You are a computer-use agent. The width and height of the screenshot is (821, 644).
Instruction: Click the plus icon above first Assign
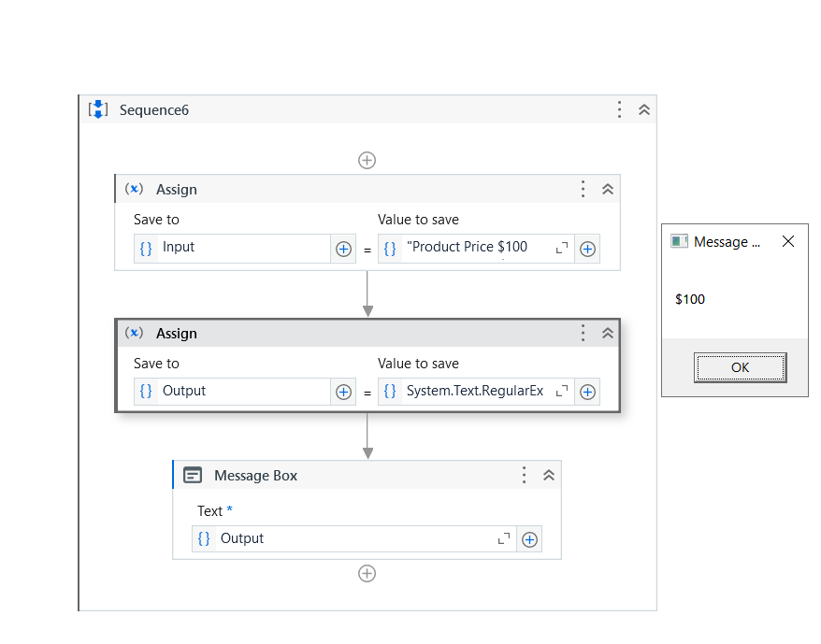coord(367,160)
